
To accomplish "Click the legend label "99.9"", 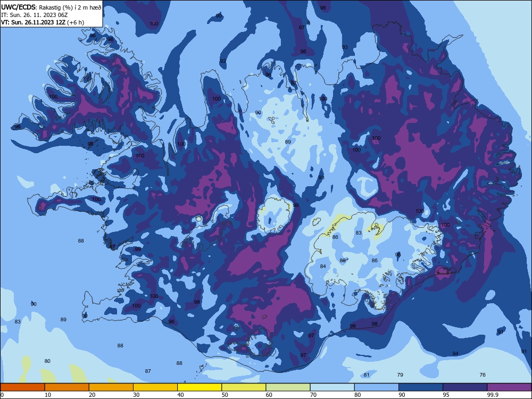I will click(493, 395).
